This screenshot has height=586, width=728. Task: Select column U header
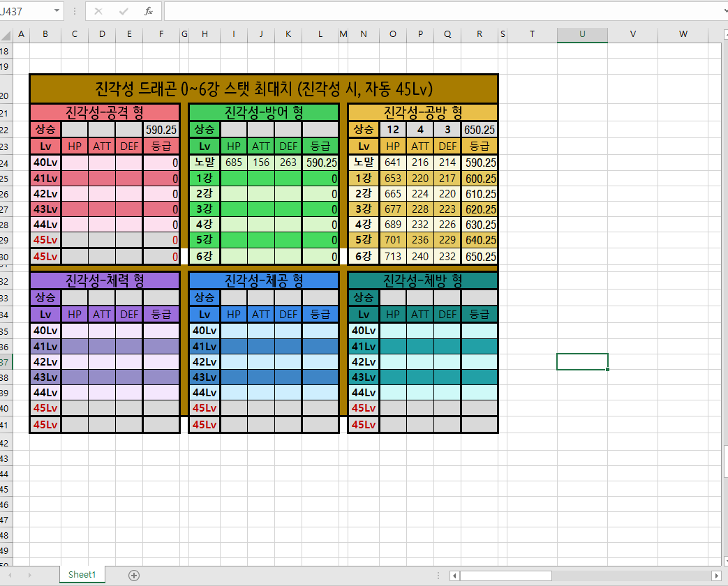[x=582, y=34]
